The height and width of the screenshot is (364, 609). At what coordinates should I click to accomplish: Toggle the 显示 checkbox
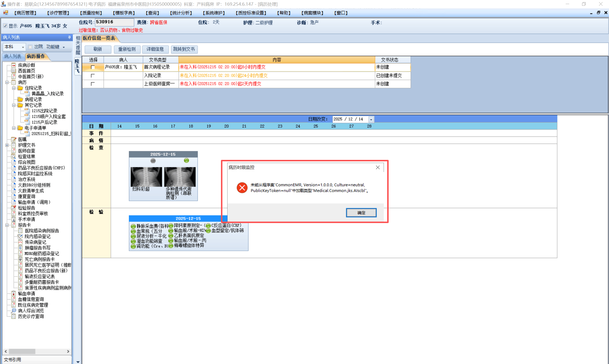point(5,26)
